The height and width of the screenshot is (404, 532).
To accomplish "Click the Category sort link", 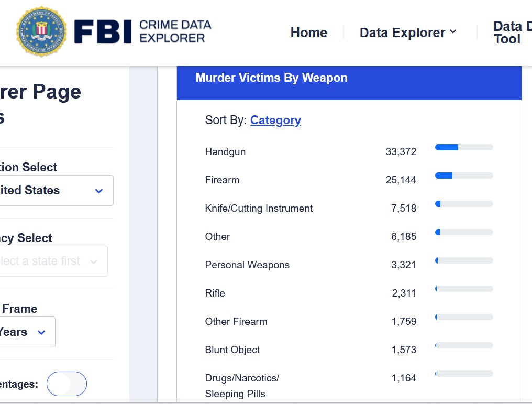I will 275,120.
